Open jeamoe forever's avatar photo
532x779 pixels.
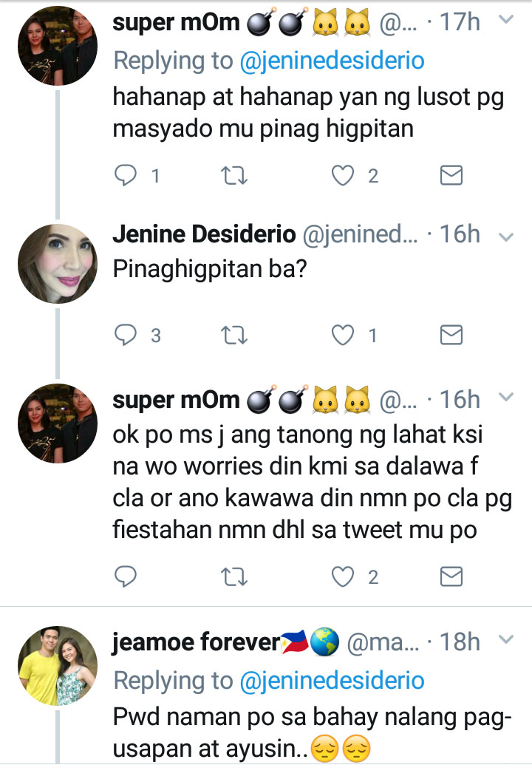click(x=58, y=665)
